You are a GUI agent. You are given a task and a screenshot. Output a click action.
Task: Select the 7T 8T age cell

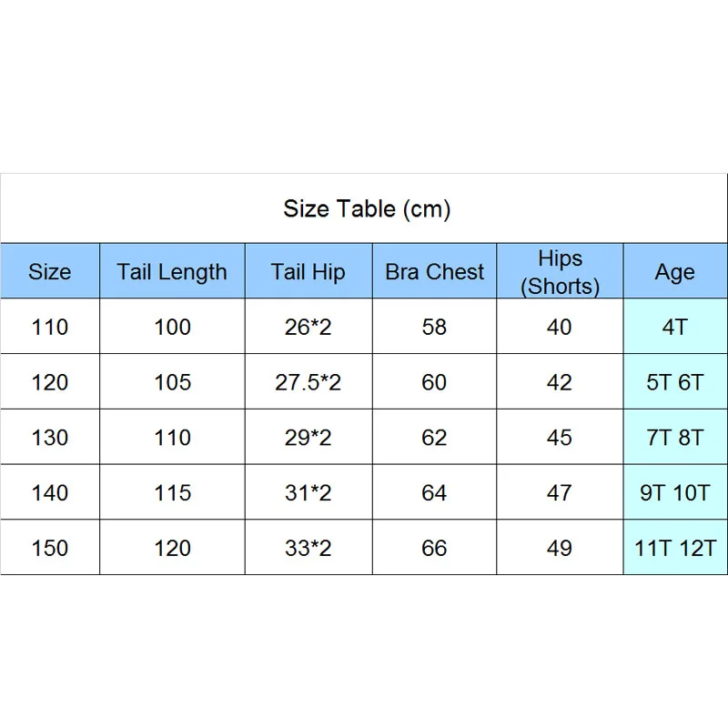[675, 437]
